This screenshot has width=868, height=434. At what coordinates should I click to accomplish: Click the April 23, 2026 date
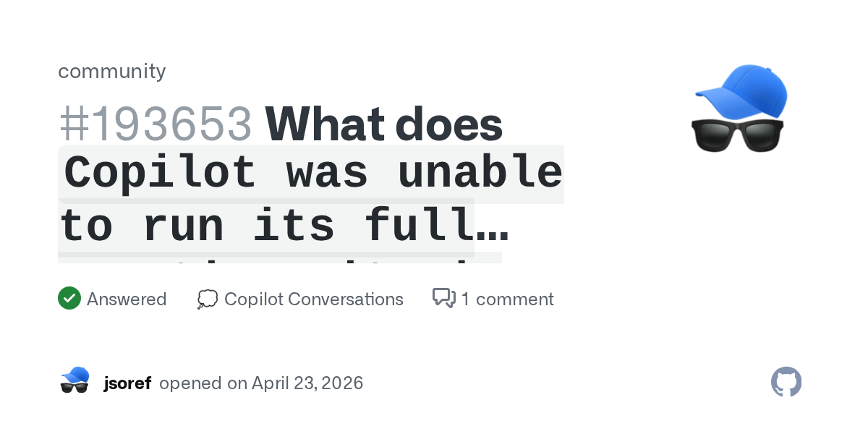[307, 383]
